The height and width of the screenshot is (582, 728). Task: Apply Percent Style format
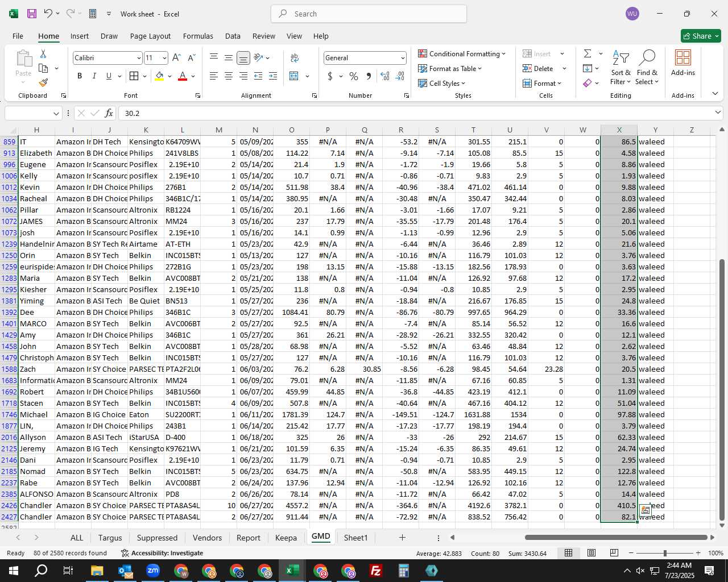pyautogui.click(x=354, y=76)
